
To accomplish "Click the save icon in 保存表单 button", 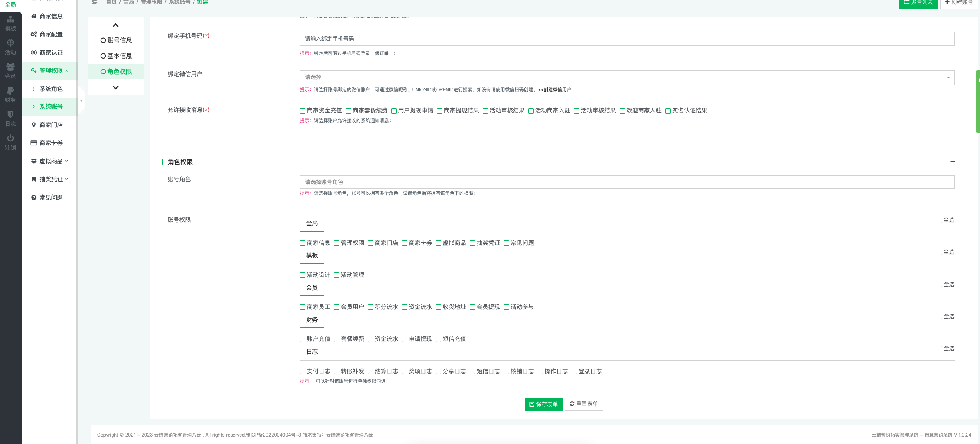I will pos(532,404).
